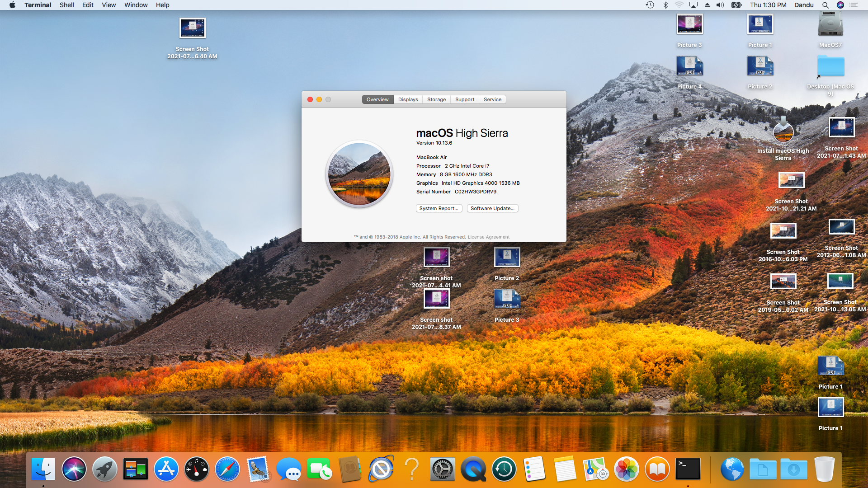868x488 pixels.
Task: Open the Edit menu
Action: tap(88, 5)
